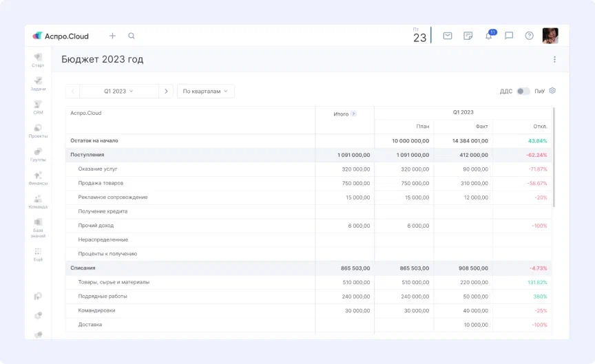Expand the Q1 2023 period dropdown
595x364 pixels.
point(118,91)
